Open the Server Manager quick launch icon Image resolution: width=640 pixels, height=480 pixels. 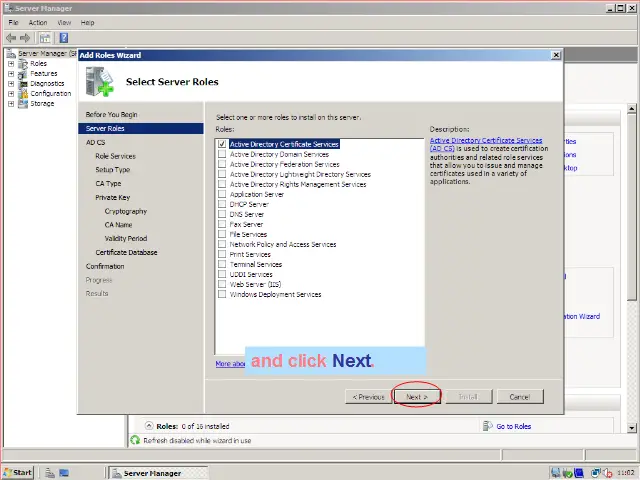(x=50, y=473)
